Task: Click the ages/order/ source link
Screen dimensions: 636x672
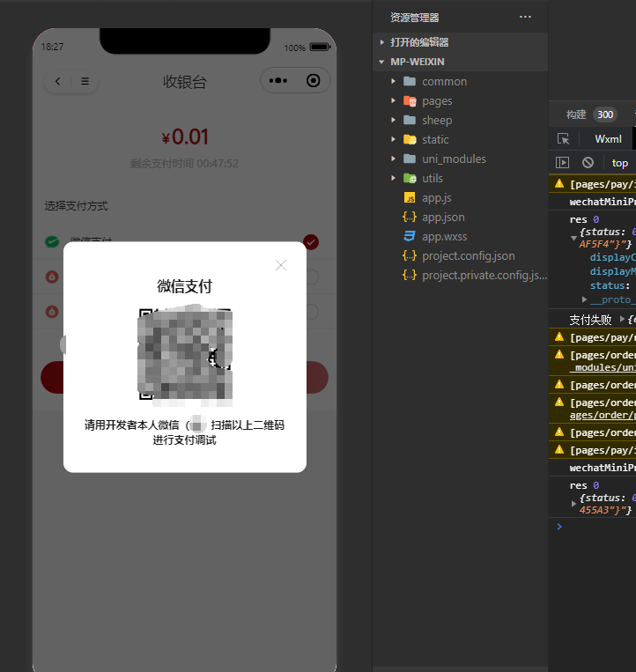Action: [603, 415]
